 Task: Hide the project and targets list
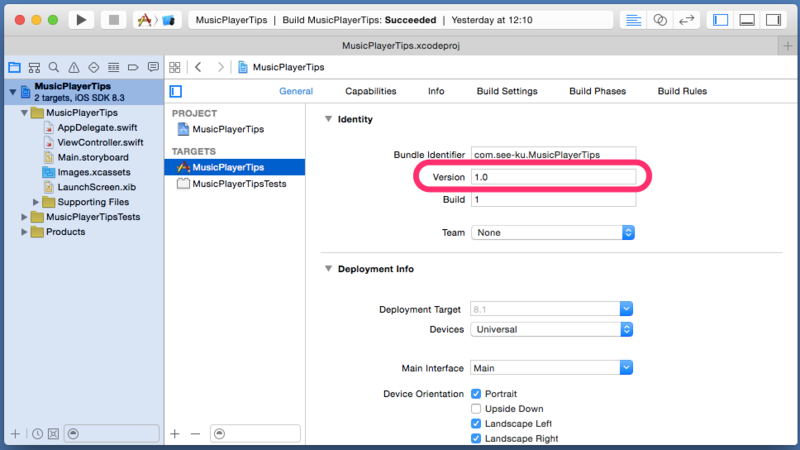tap(176, 91)
